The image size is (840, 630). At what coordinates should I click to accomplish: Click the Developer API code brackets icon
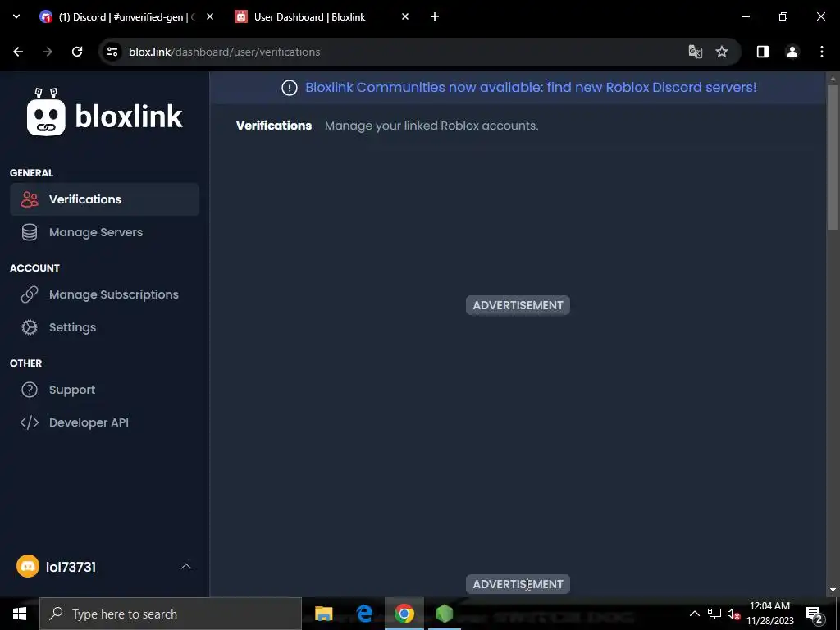pyautogui.click(x=30, y=422)
